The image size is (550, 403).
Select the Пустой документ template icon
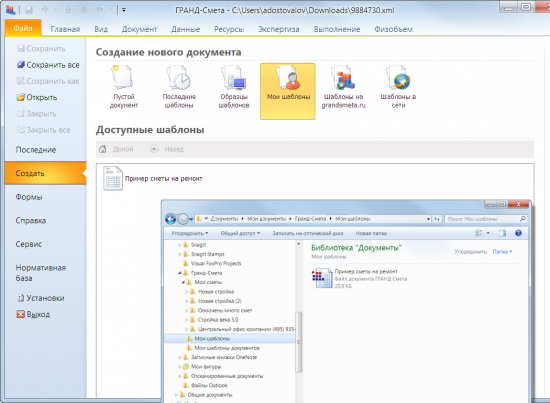pos(123,77)
